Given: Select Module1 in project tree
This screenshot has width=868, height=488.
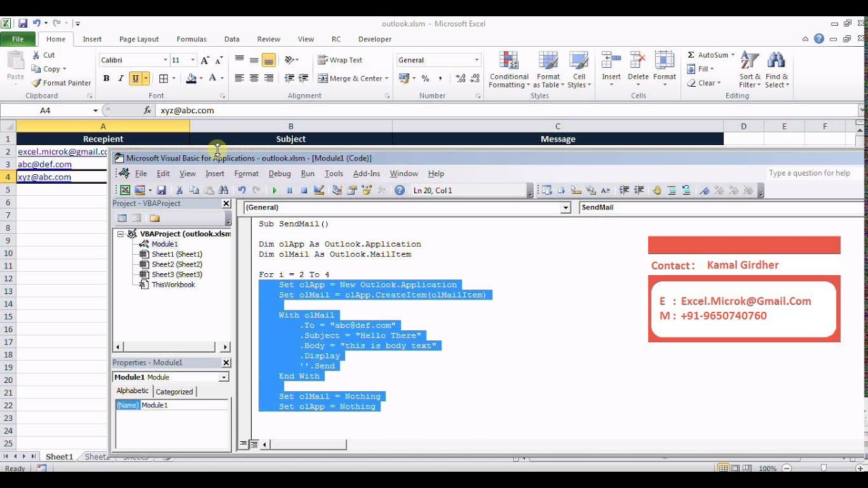Looking at the screenshot, I should point(165,244).
